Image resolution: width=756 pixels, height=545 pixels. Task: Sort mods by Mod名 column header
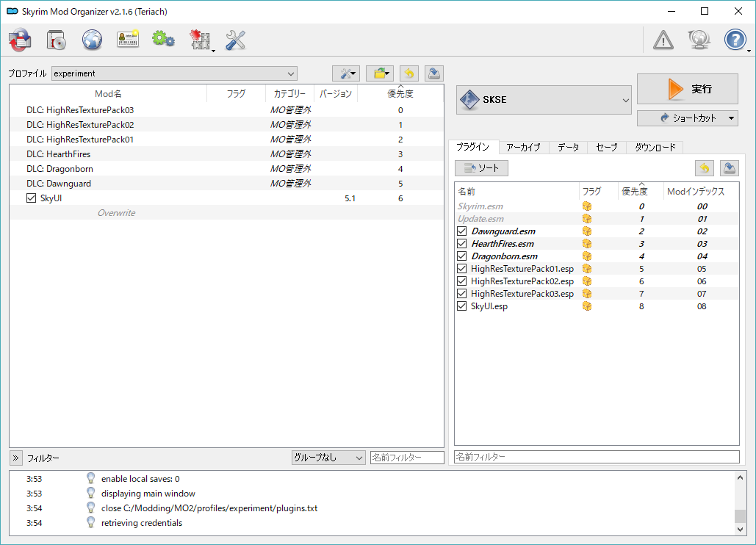click(x=108, y=93)
